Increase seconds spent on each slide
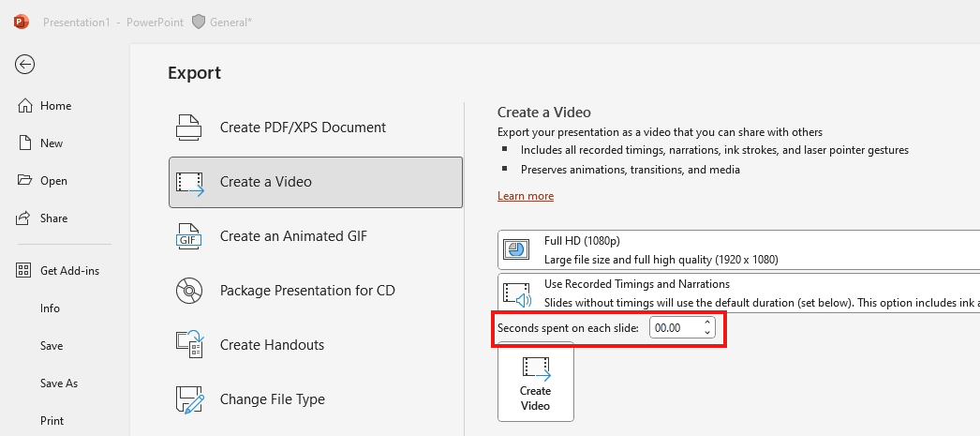This screenshot has height=436, width=980. [x=707, y=323]
